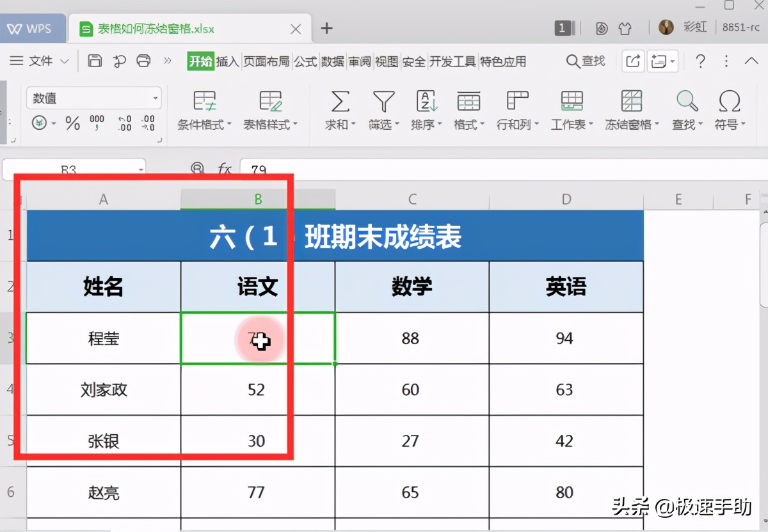This screenshot has height=532, width=768.
Task: Switch to the 审阅 ribbon tab
Action: tap(360, 61)
